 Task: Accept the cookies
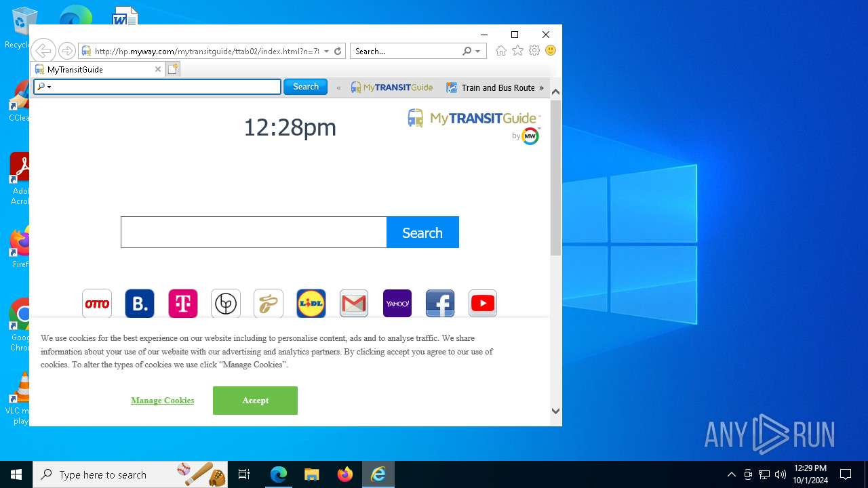point(255,401)
